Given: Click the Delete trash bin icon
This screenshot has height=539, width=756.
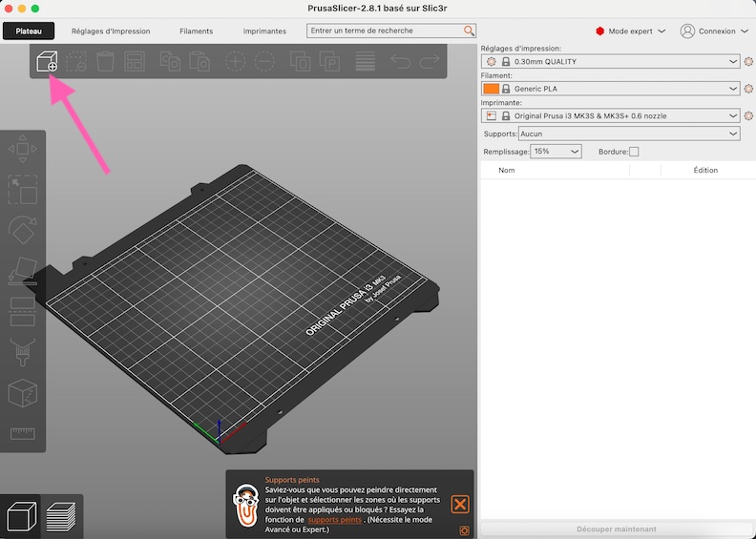Looking at the screenshot, I should click(x=105, y=61).
